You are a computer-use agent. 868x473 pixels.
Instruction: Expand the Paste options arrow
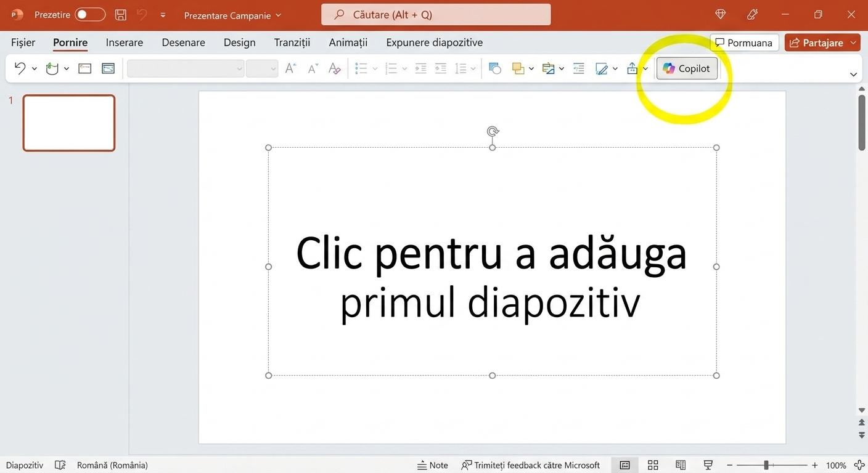(66, 69)
